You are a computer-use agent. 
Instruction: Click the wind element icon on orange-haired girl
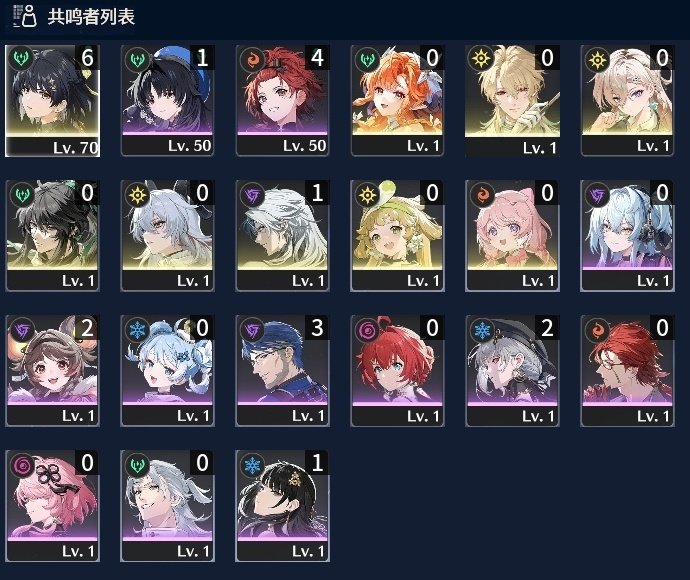click(x=367, y=59)
